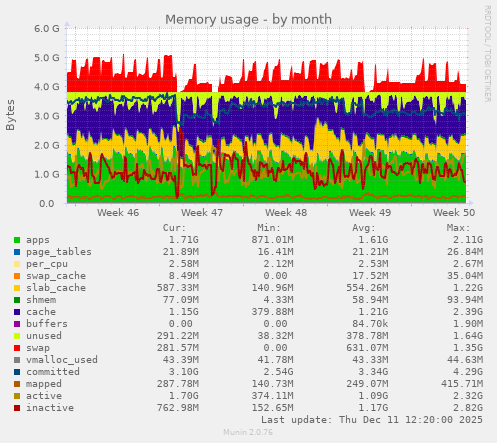Click the grey vmalloc_used legend swatch

(x=17, y=360)
